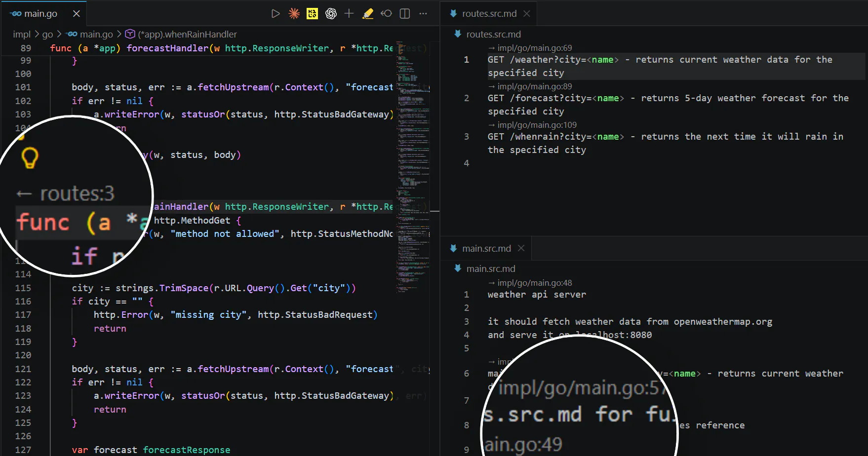Click line number 121 in main.go gutter

pyautogui.click(x=23, y=369)
